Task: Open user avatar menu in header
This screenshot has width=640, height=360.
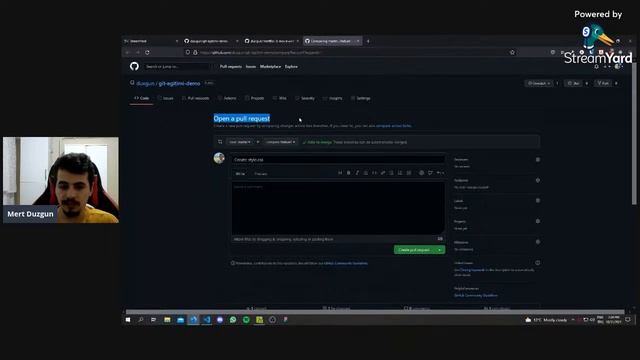Action: (x=618, y=67)
